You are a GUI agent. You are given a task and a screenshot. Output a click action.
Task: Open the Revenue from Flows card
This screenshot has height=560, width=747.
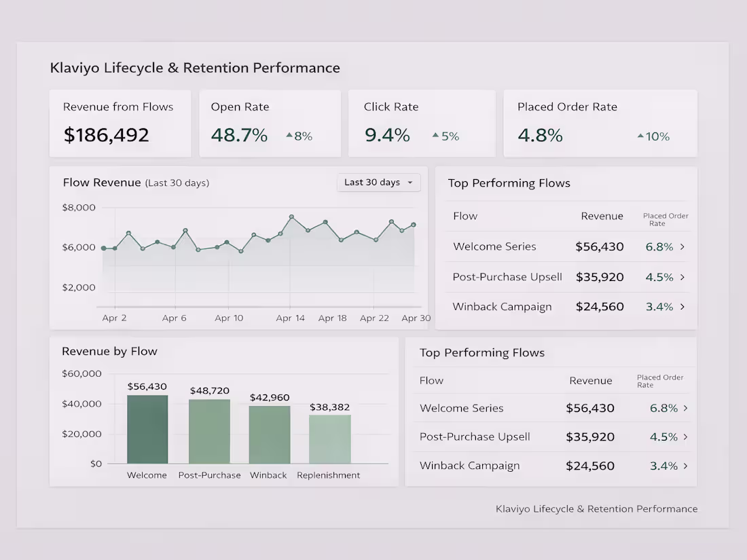120,124
